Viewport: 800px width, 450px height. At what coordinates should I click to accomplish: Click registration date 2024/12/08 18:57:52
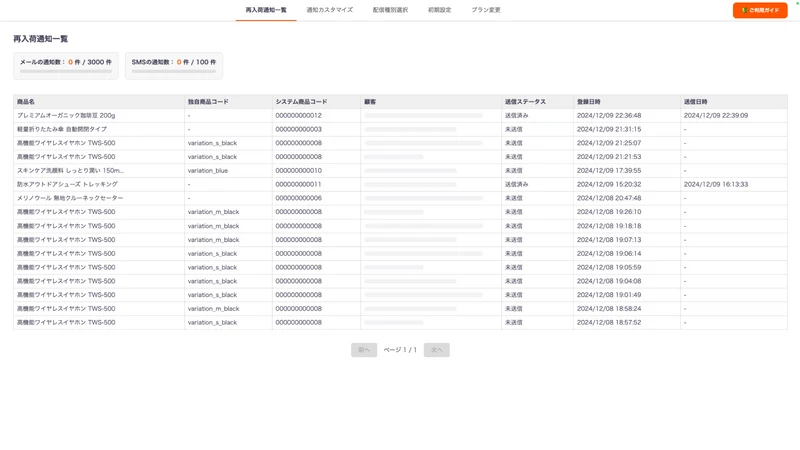[x=609, y=322]
